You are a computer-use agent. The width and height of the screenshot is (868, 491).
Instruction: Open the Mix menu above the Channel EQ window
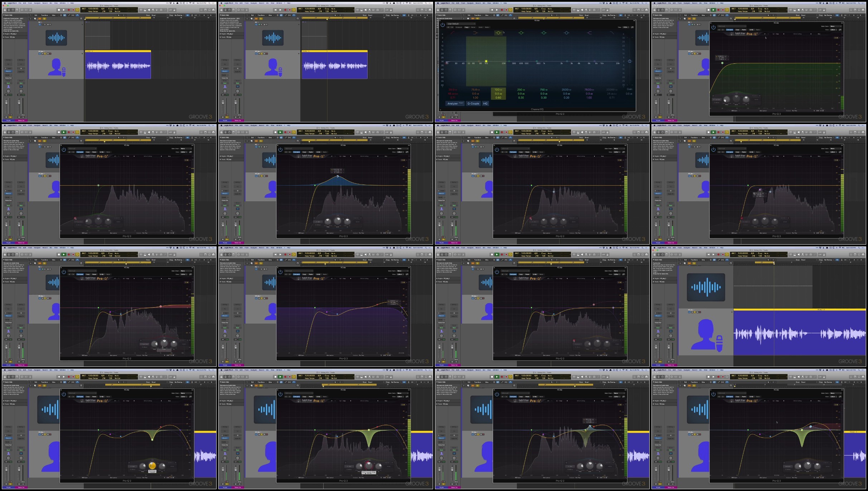tap(484, 3)
